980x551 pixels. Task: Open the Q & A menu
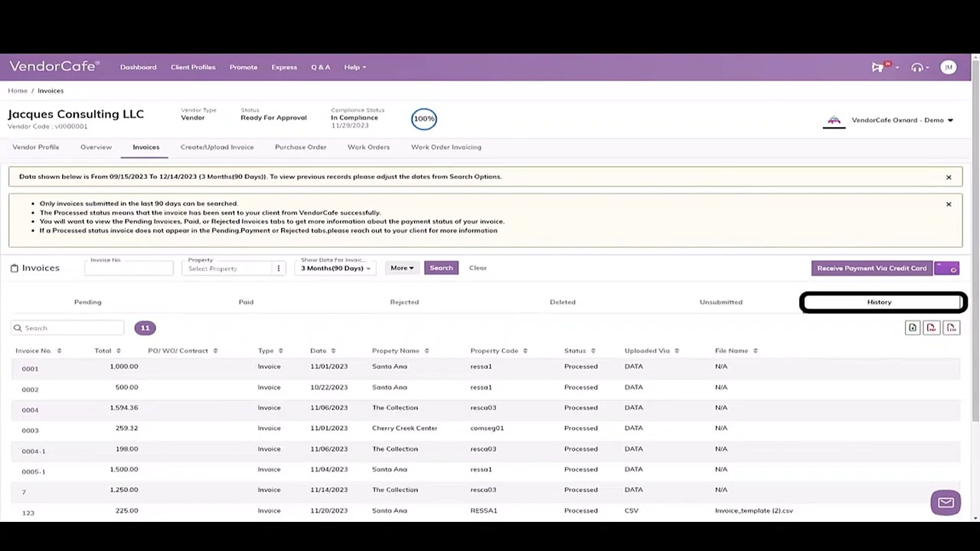pyautogui.click(x=321, y=67)
